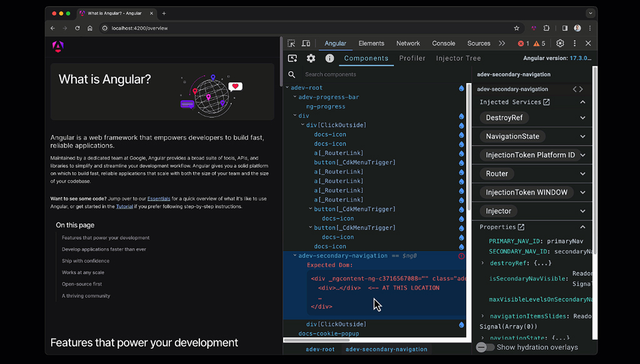This screenshot has height=364, width=640.
Task: Activate the DevTools element inspector icon
Action: point(291,43)
